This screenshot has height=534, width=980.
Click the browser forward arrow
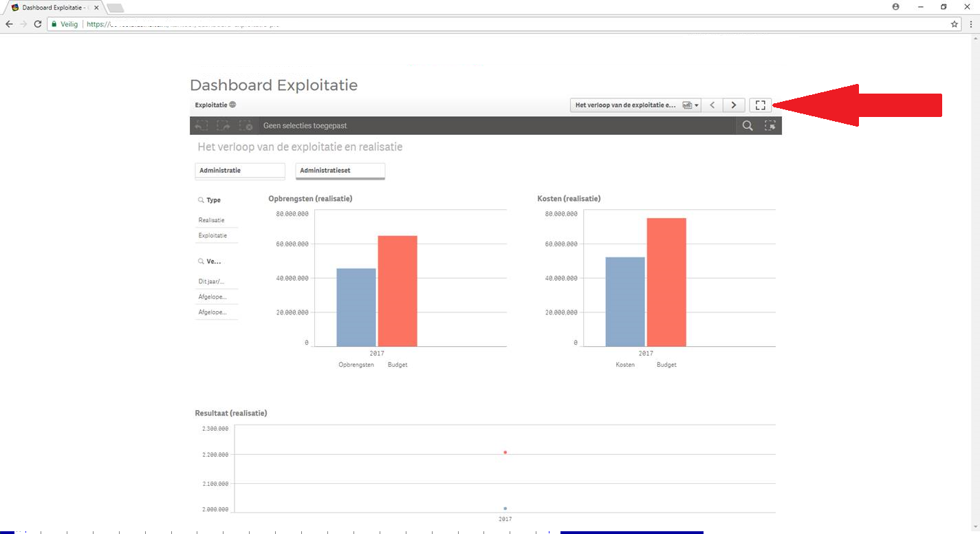[24, 24]
